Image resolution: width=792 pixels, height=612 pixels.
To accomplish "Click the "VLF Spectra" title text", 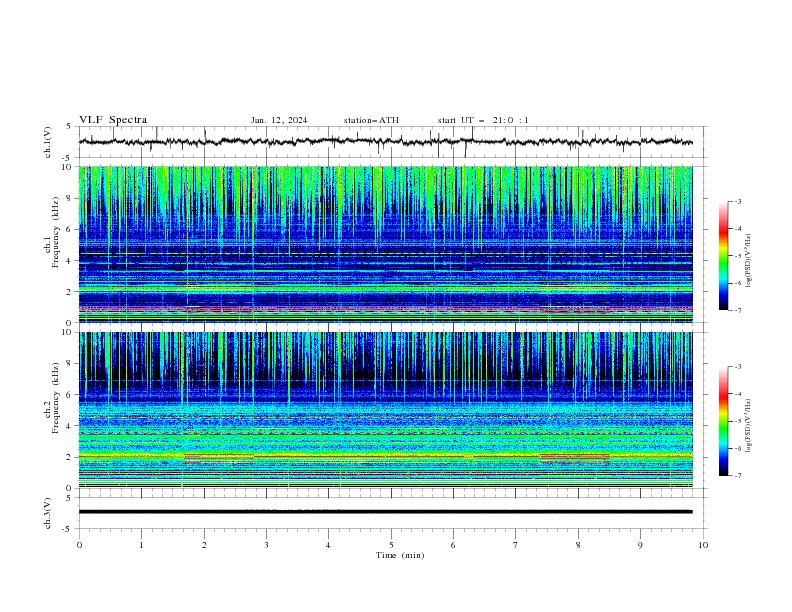I will tap(113, 120).
